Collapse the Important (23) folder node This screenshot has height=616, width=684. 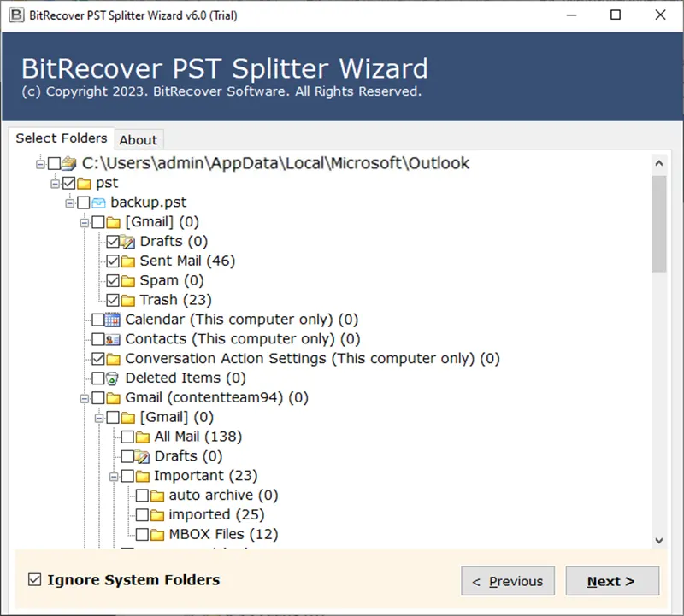pos(114,476)
